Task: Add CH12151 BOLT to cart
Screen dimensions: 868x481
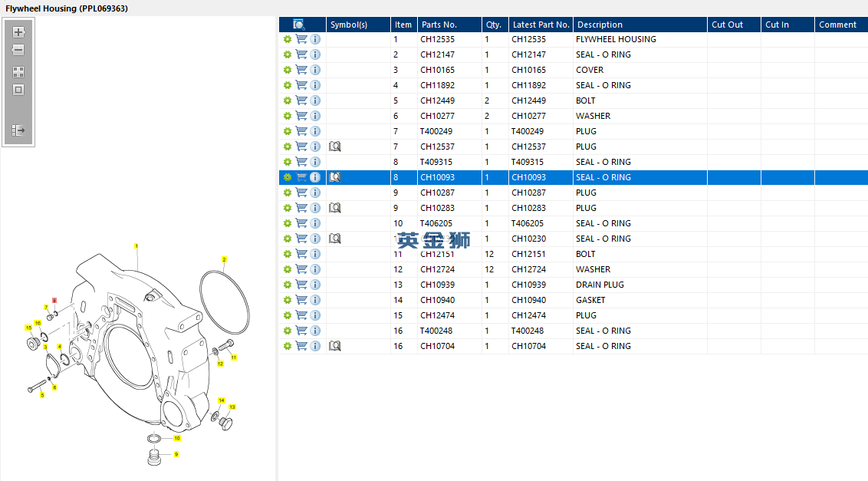Action: [x=301, y=254]
